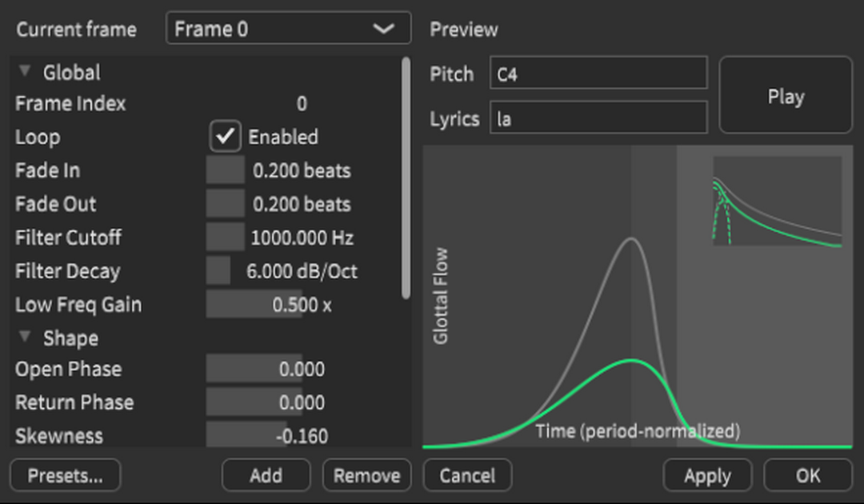
Task: Disable the Loop Enabled checkbox
Action: tap(226, 137)
